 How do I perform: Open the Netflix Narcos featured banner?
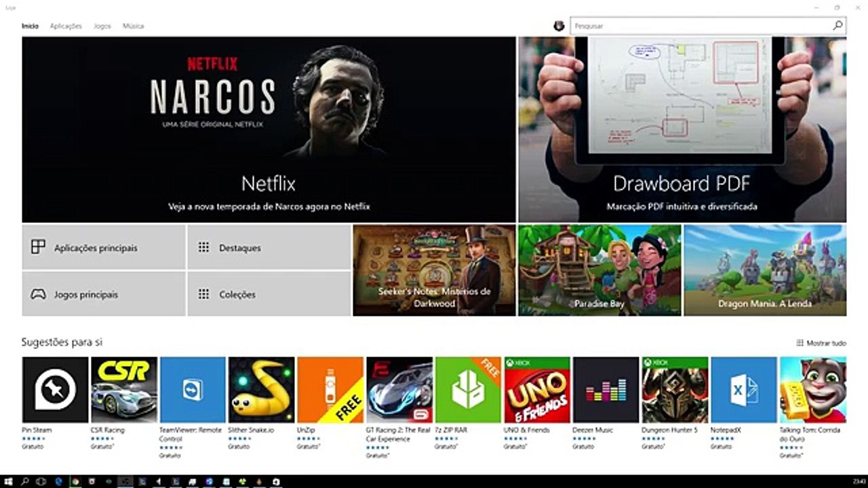point(269,129)
